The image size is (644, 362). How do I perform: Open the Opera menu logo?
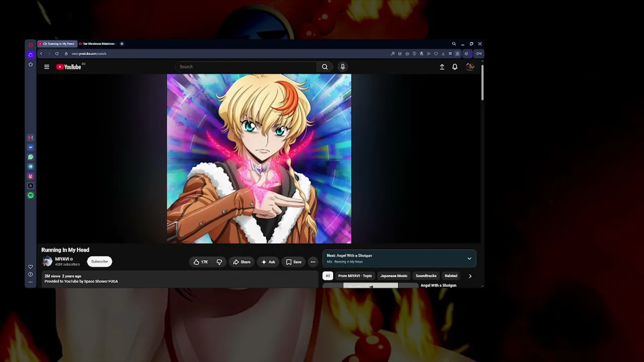point(31,44)
